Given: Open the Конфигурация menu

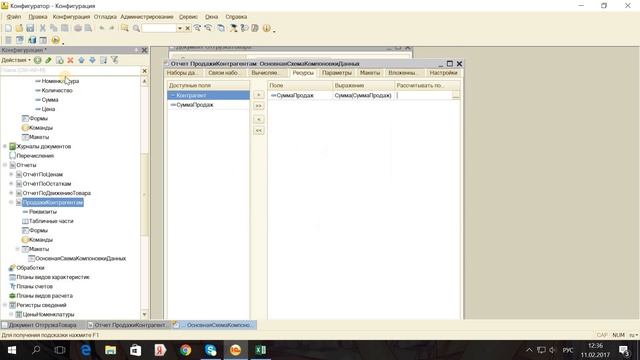Looking at the screenshot, I should (71, 17).
